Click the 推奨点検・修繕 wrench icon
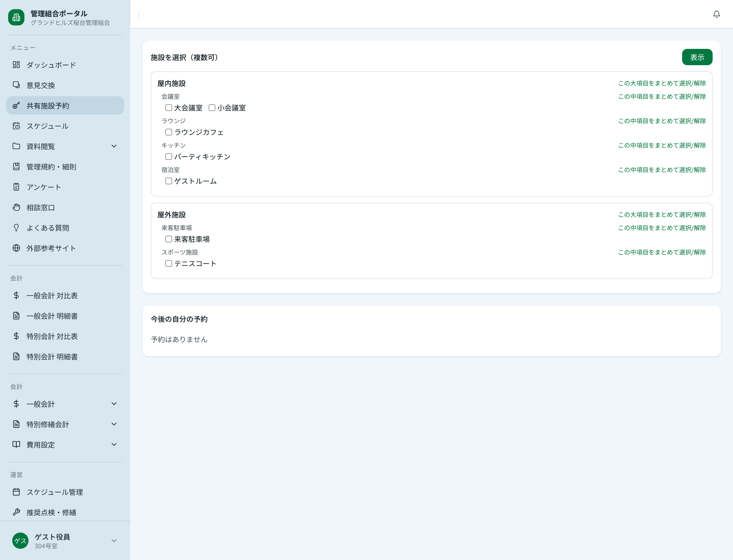733x560 pixels. [16, 512]
